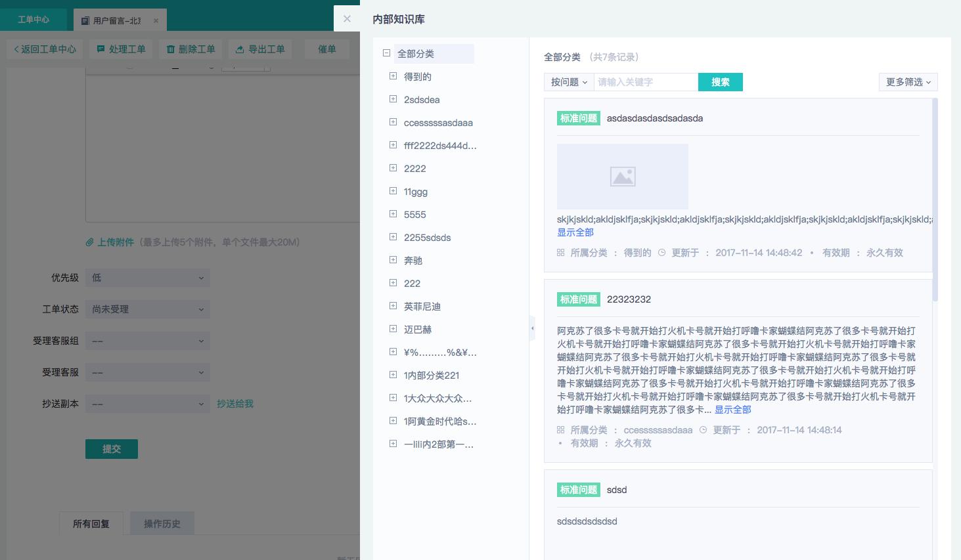Collapse the 全部分类 tree root
The image size is (961, 560).
[x=387, y=53]
